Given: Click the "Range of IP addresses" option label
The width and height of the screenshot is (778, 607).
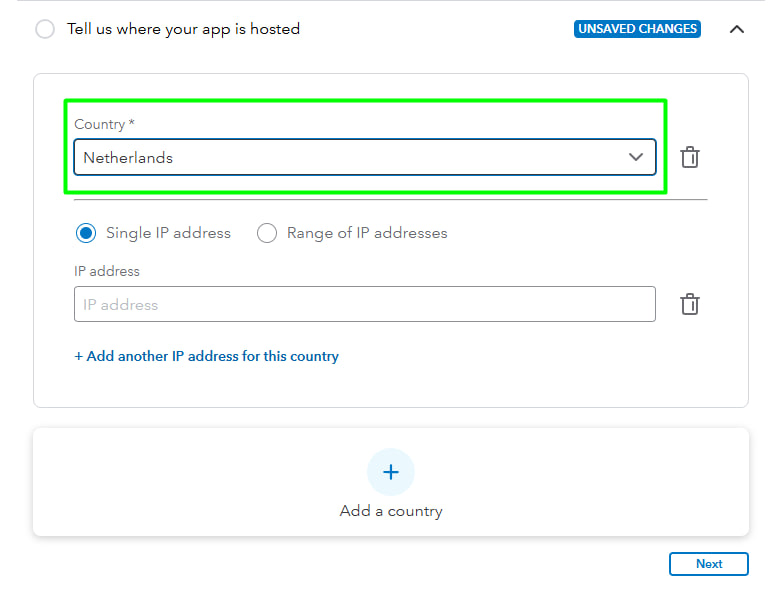Looking at the screenshot, I should point(367,233).
